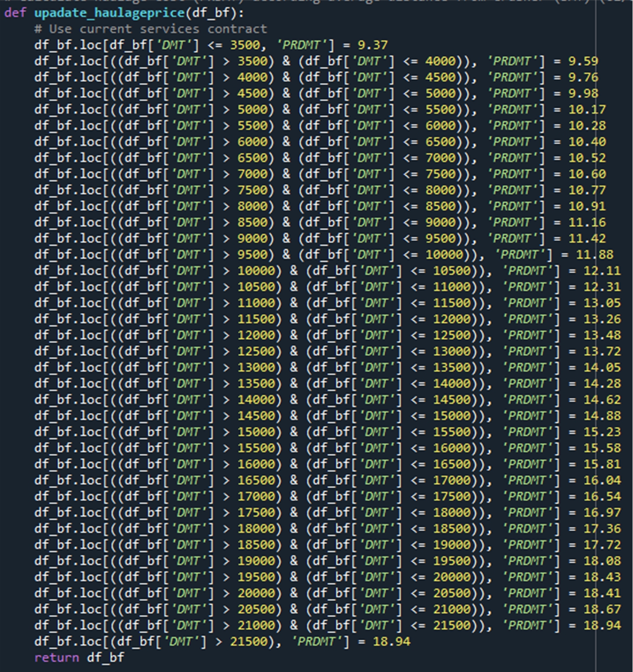
Task: Place cursor on upadate_haulageprice function name
Action: pos(109,13)
